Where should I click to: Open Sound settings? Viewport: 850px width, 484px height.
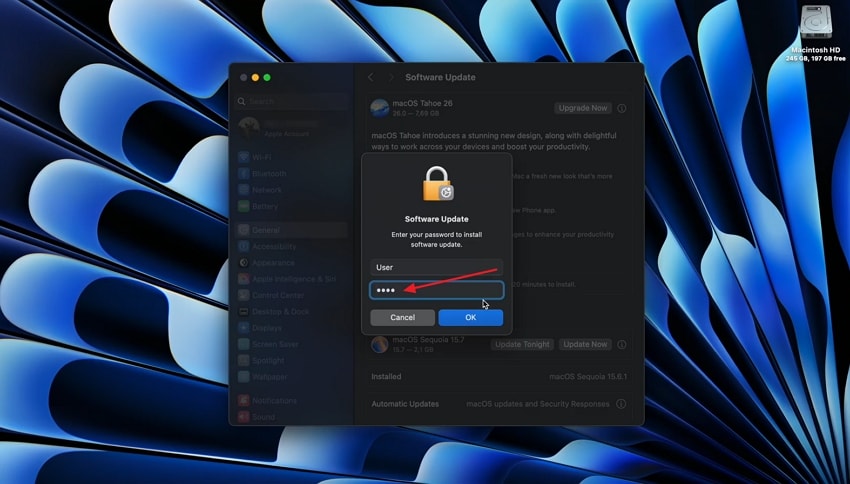pyautogui.click(x=292, y=417)
